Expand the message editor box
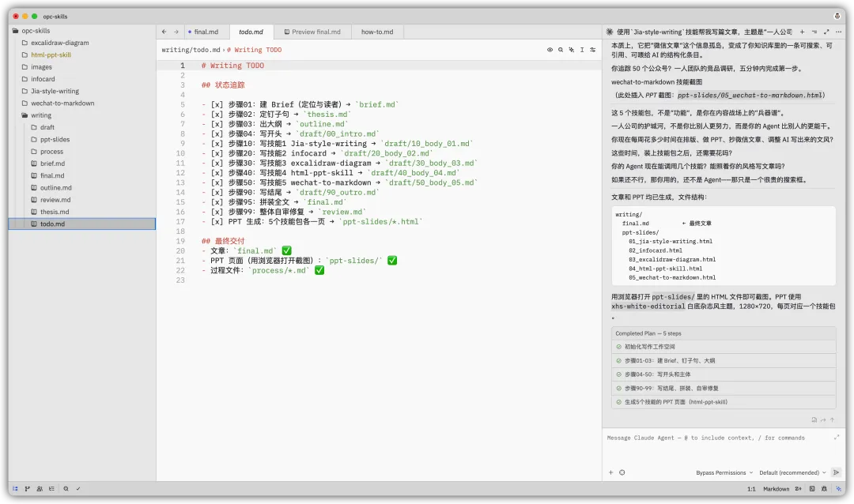854x504 pixels. (x=837, y=437)
